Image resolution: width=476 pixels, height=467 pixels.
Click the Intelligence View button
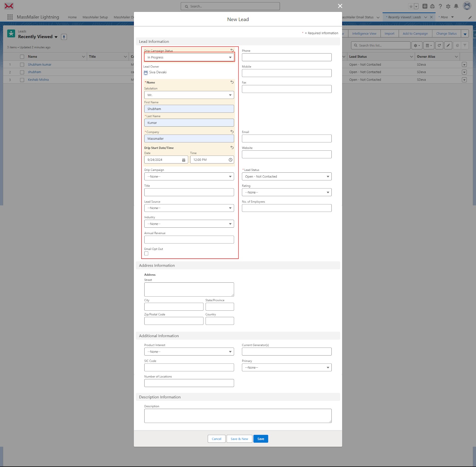point(364,34)
